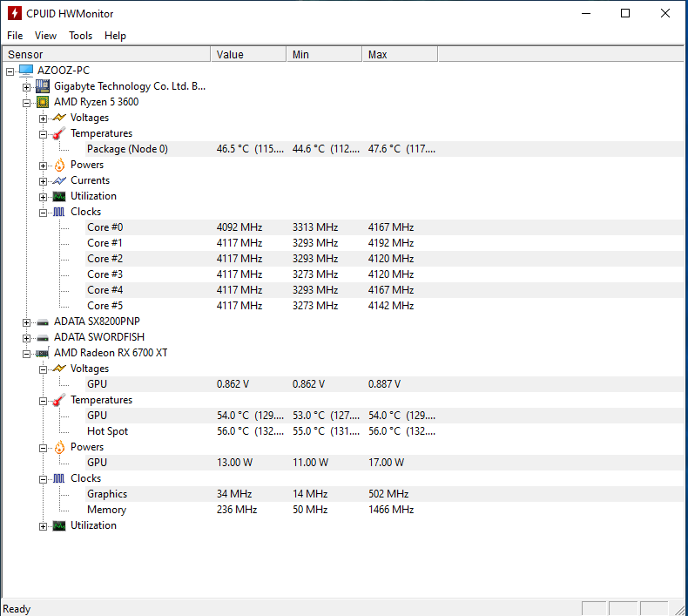Open the Tools menu

[x=81, y=36]
